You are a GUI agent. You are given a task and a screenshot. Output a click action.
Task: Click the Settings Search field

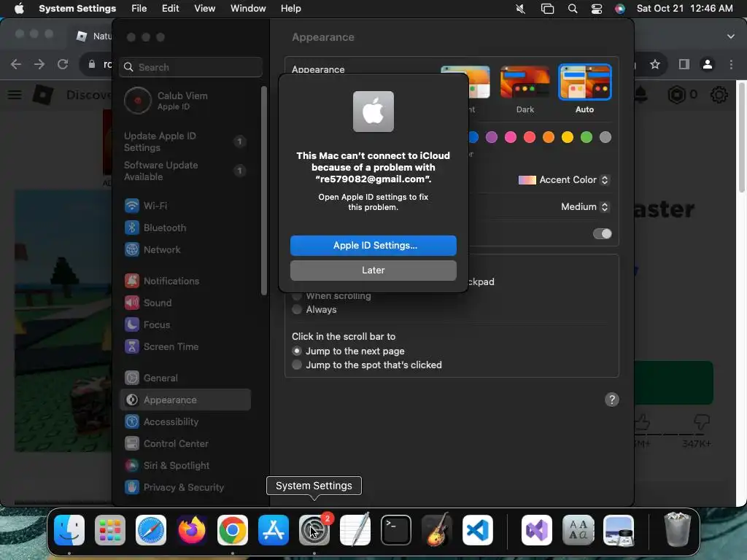[x=190, y=67]
